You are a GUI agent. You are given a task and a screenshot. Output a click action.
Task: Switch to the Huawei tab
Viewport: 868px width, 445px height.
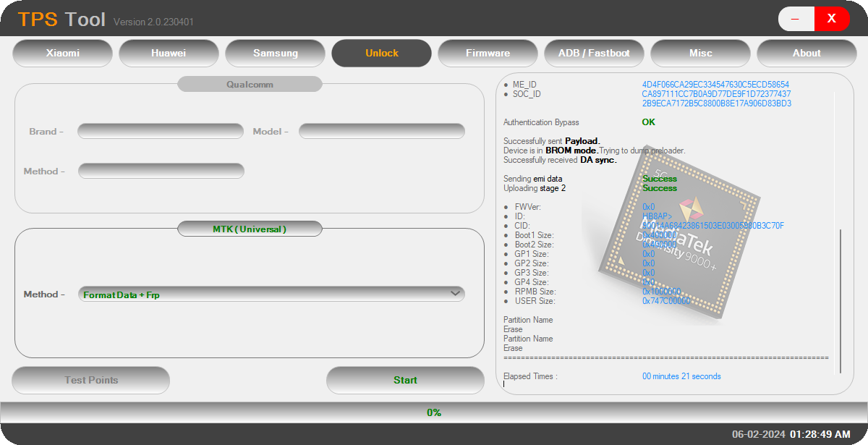click(x=169, y=53)
